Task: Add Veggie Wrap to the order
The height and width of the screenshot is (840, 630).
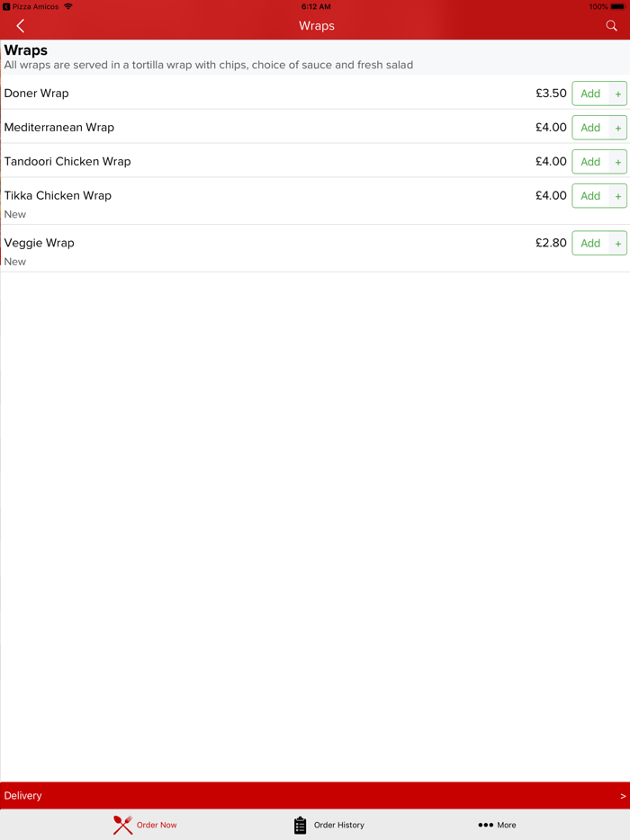Action: point(590,244)
